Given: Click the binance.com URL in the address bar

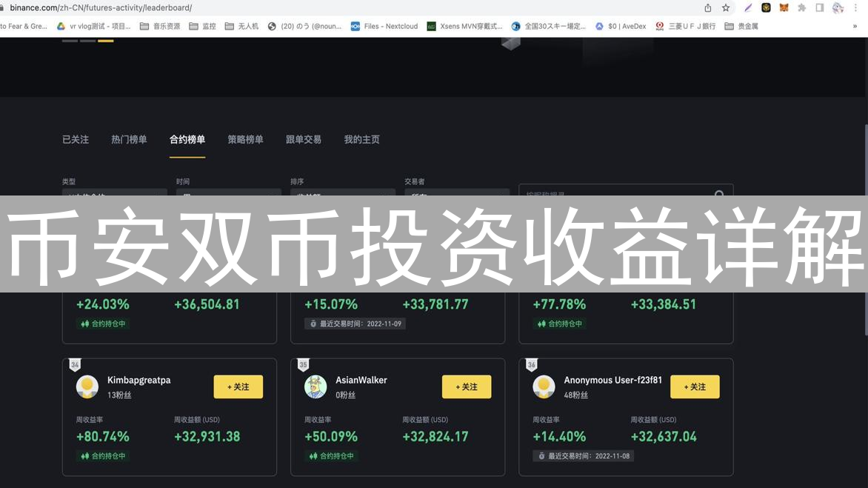Looking at the screenshot, I should click(101, 7).
